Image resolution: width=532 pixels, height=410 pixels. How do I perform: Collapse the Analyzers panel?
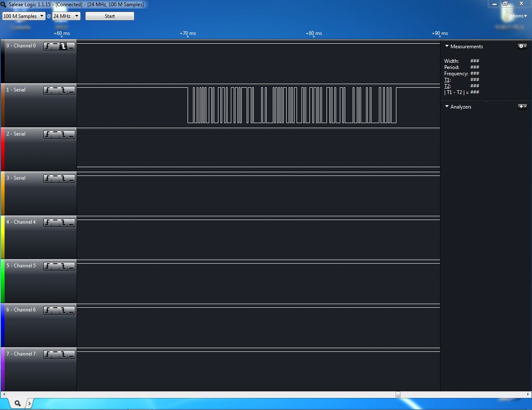(447, 106)
